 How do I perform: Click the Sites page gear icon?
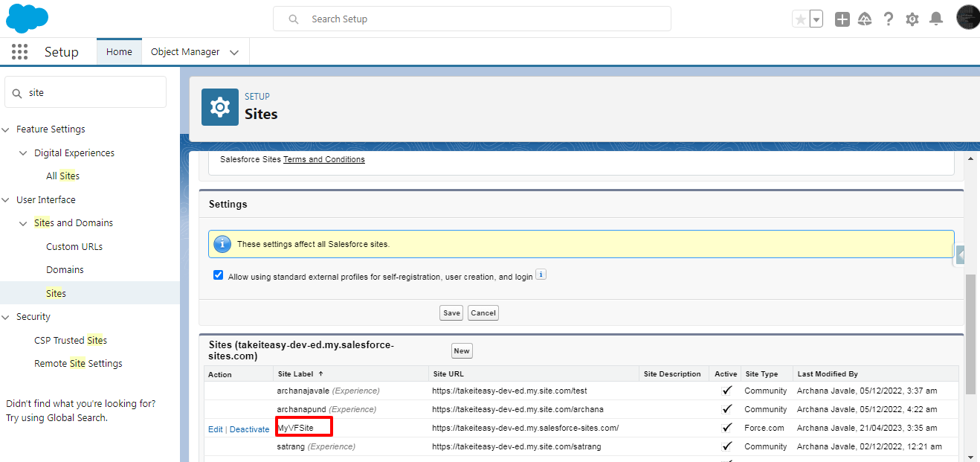click(x=220, y=107)
